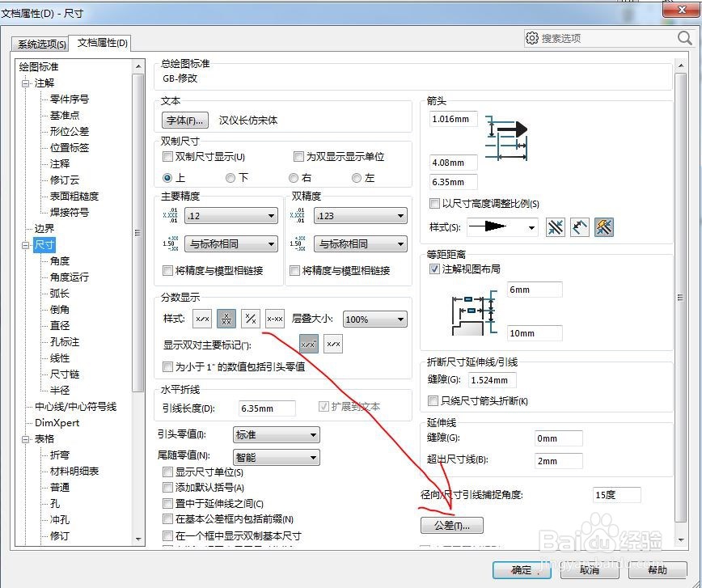The height and width of the screenshot is (588, 702).
Task: Collapse the 尺寸 tree node
Action: click(26, 245)
